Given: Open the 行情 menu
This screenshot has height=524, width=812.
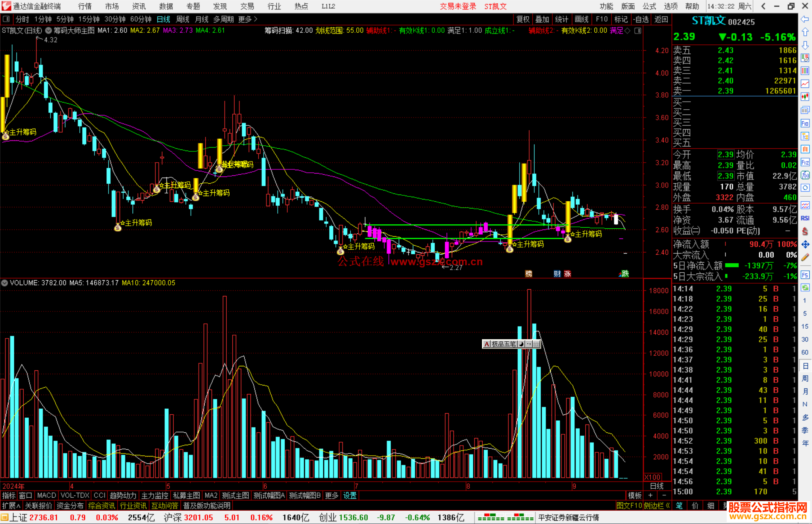Looking at the screenshot, I should click(85, 6).
